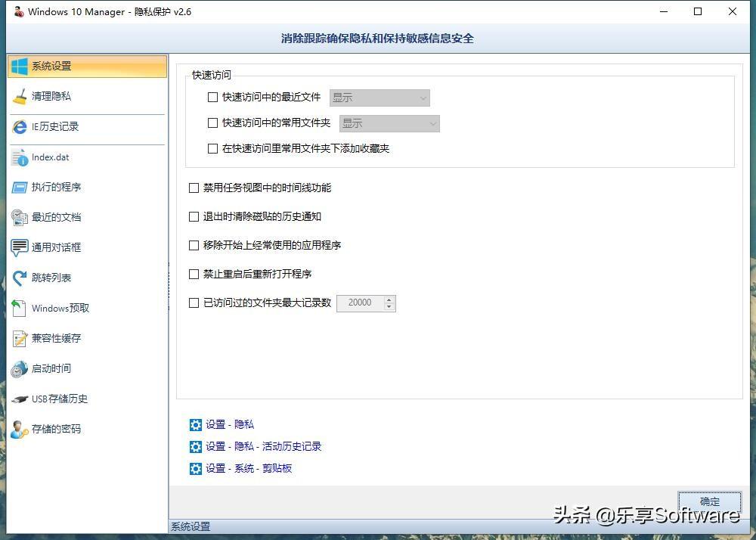This screenshot has height=540, width=756.
Task: Click the page icon for Windows预取
Action: click(20, 308)
